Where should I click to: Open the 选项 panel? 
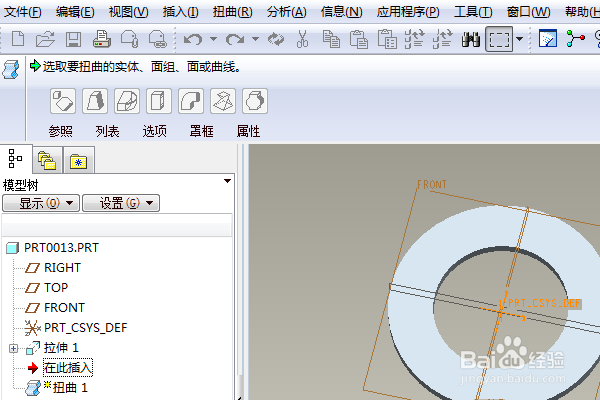click(x=155, y=131)
